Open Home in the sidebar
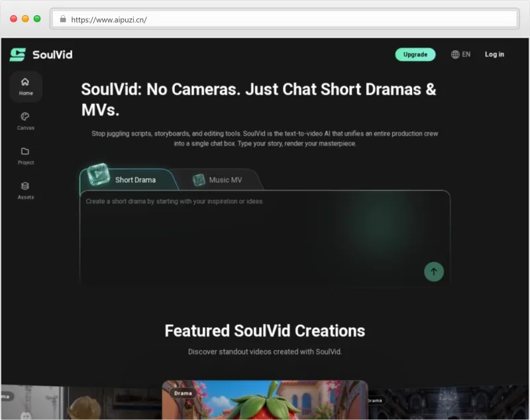 (x=26, y=87)
